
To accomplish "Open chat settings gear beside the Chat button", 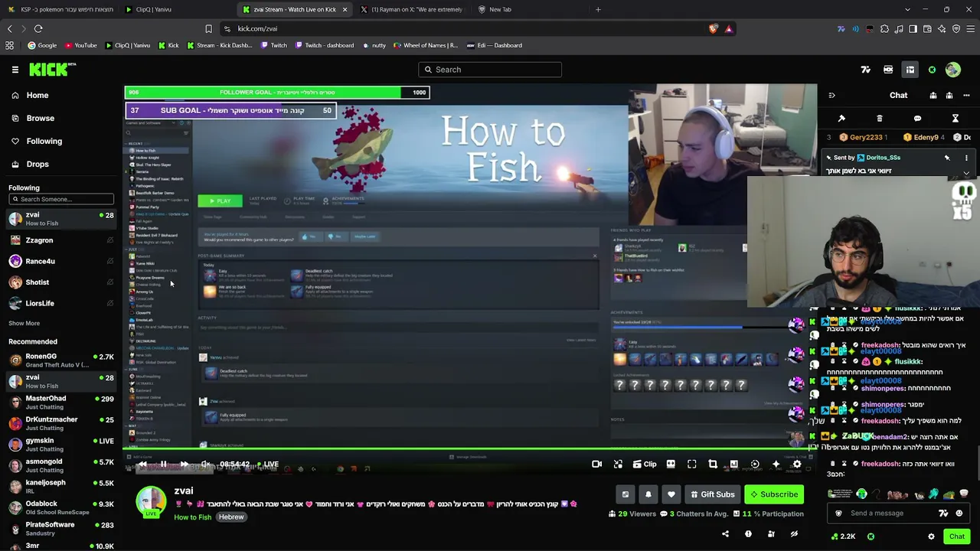I will pos(931,536).
